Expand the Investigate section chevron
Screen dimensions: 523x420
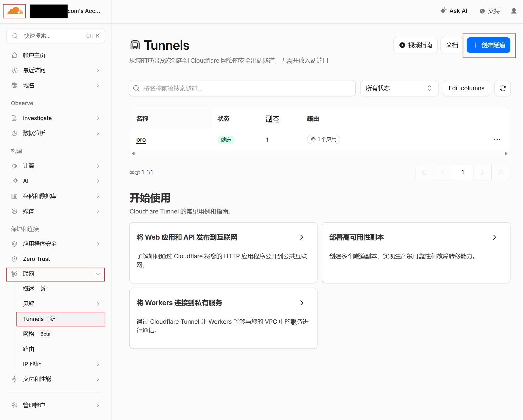coord(98,118)
